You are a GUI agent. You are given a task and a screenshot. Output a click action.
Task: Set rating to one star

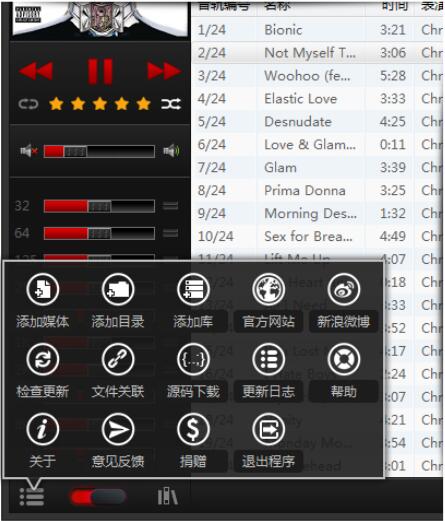[x=56, y=104]
